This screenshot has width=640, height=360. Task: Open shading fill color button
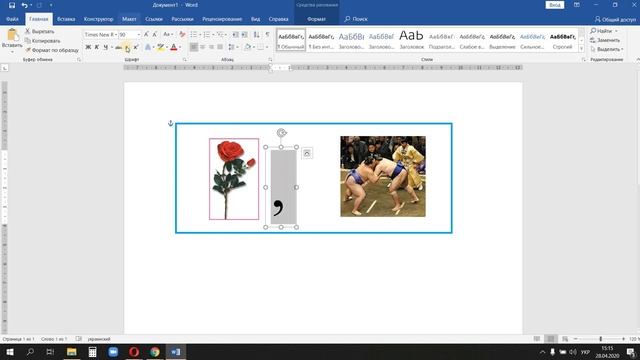247,47
